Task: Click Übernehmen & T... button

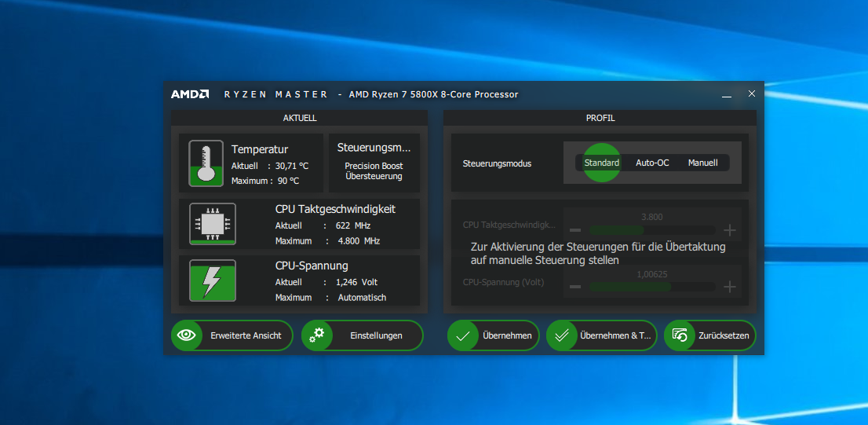Action: 602,335
